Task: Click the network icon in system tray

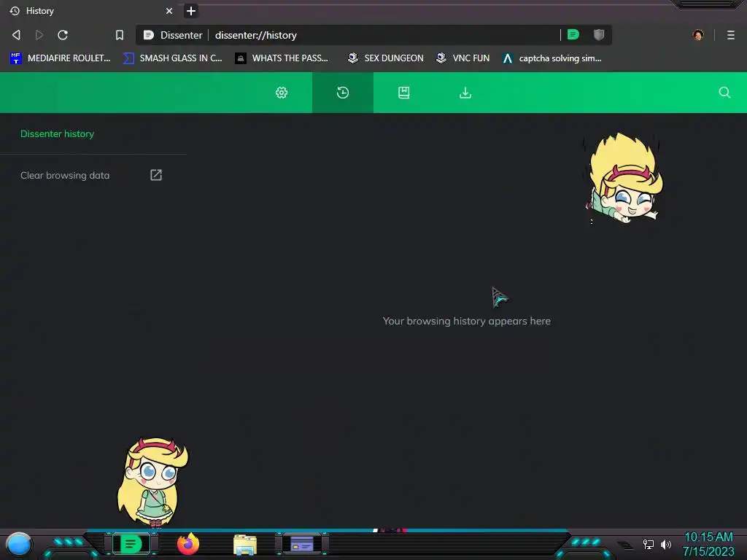Action: pos(648,544)
